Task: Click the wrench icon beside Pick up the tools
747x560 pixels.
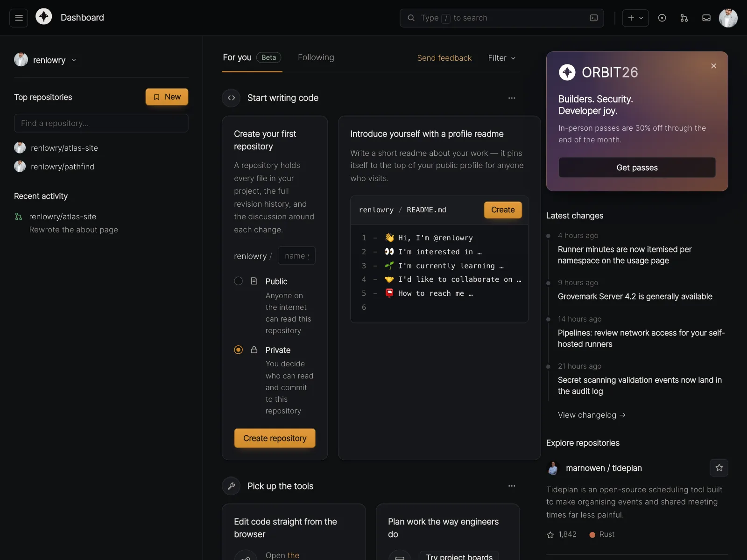Action: pos(231,486)
